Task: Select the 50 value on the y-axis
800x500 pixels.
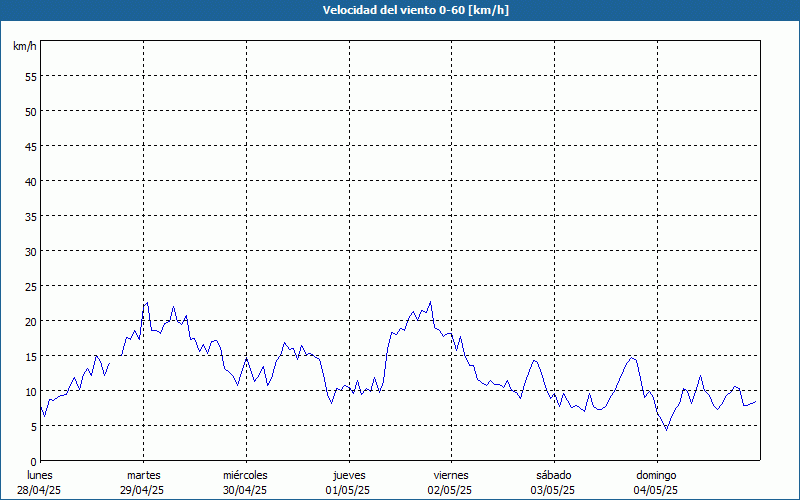Action: click(31, 111)
